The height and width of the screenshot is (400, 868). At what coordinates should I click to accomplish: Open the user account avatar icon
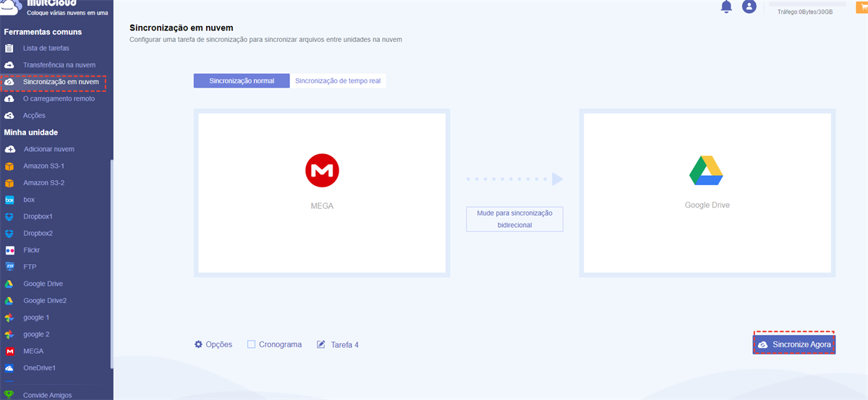point(749,7)
